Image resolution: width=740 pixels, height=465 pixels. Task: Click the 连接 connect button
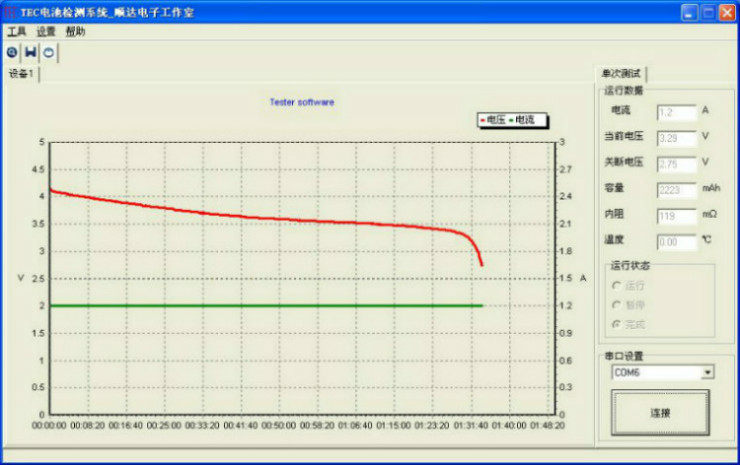tap(660, 413)
